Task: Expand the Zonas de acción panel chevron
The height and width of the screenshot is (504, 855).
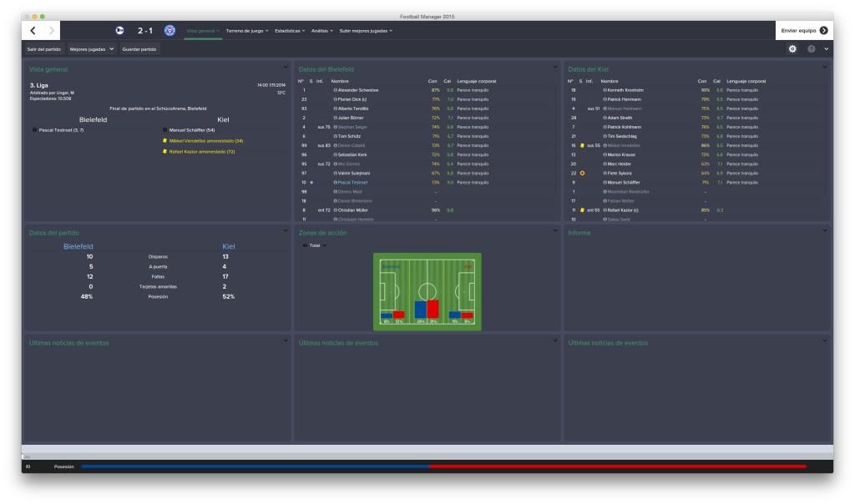Action: pyautogui.click(x=555, y=231)
